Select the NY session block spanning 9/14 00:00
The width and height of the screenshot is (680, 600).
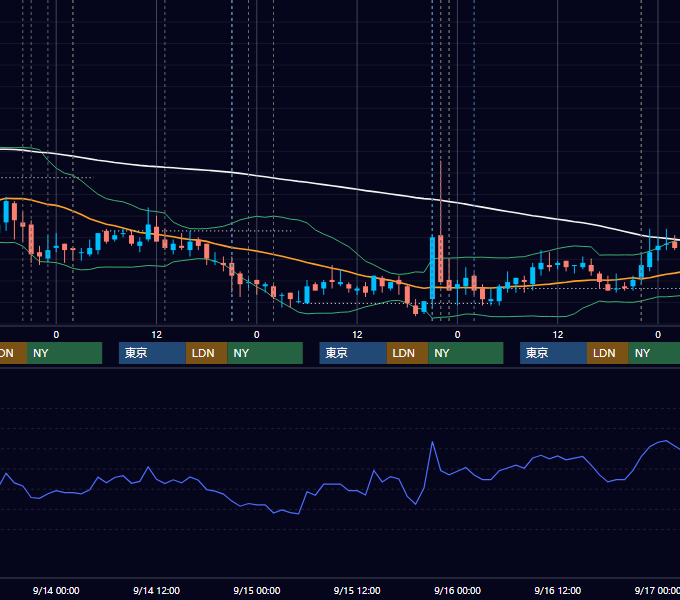pyautogui.click(x=64, y=353)
